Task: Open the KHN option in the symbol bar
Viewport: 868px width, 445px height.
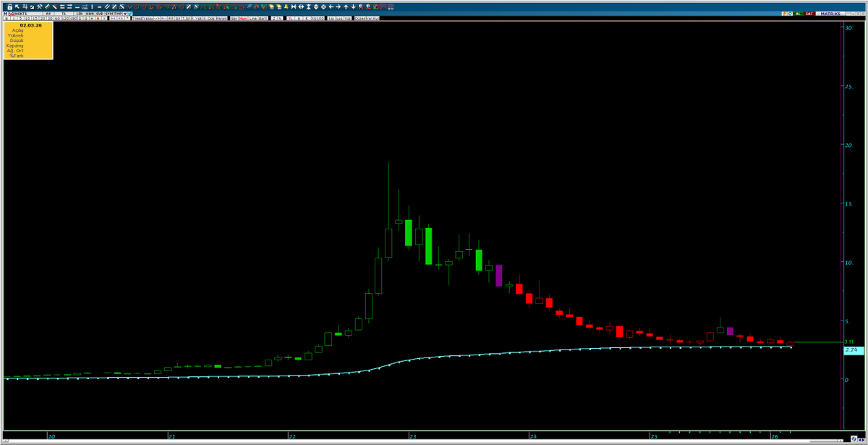Action: 88,14
